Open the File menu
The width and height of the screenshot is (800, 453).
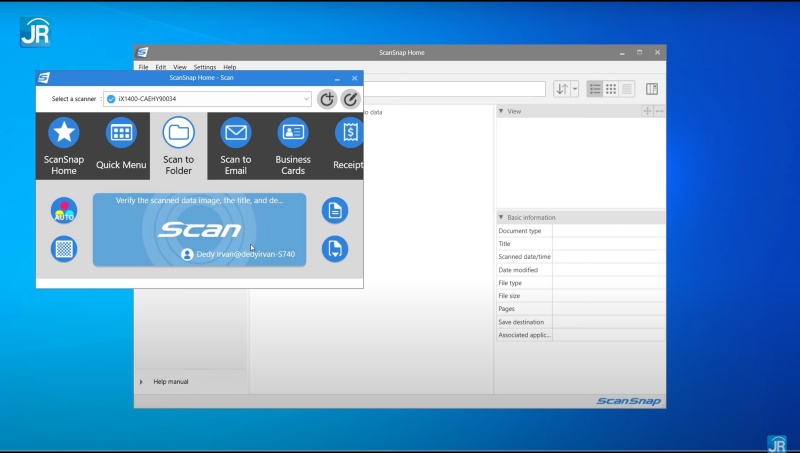(143, 67)
